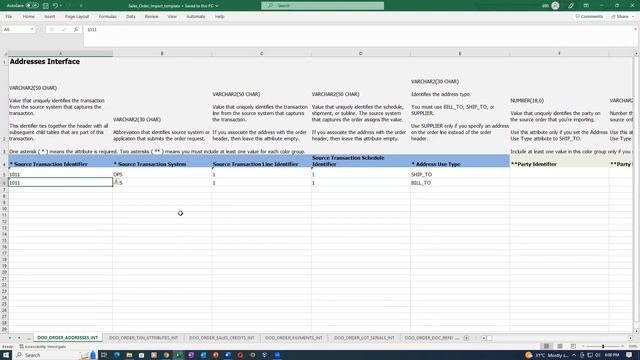Open the Formulas tab
This screenshot has height=360, width=640.
pyautogui.click(x=107, y=17)
